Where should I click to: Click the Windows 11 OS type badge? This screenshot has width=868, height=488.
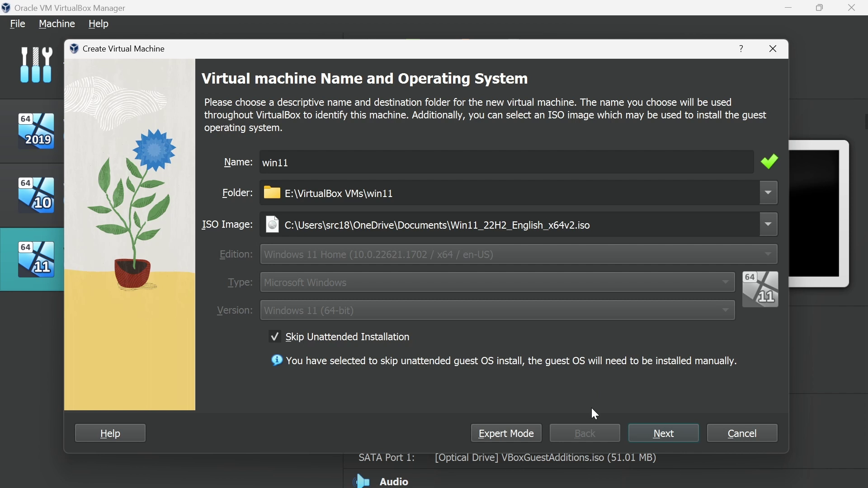(x=760, y=290)
